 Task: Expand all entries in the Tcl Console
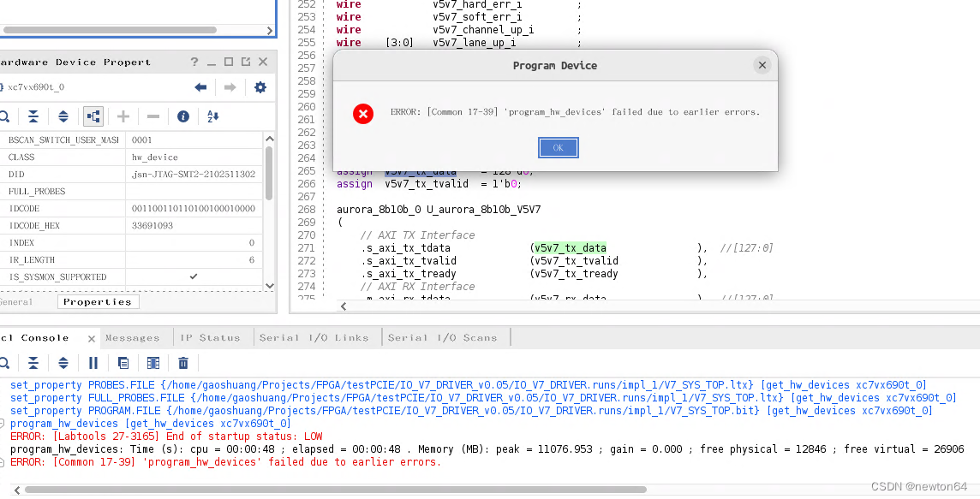62,363
